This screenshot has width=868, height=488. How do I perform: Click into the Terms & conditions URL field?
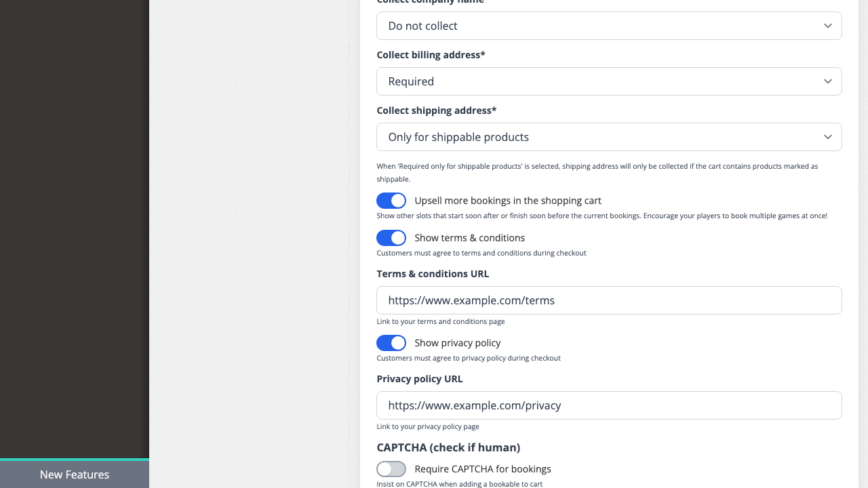click(609, 300)
